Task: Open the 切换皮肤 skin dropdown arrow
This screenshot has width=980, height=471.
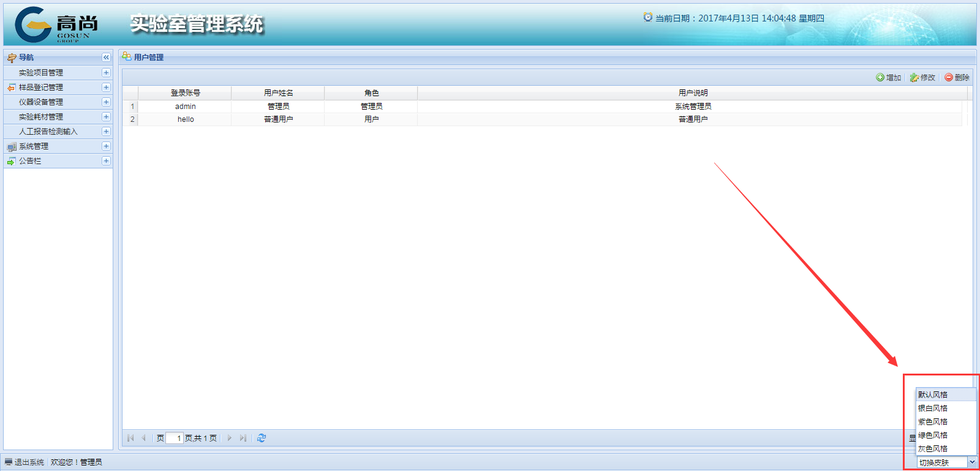Action: click(971, 462)
